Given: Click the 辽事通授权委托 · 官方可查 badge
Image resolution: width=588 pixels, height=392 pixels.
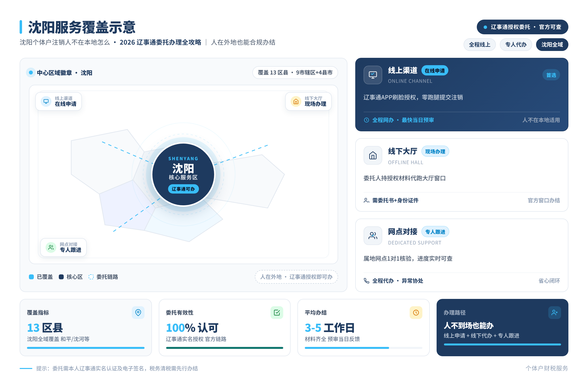Looking at the screenshot, I should pos(523,27).
